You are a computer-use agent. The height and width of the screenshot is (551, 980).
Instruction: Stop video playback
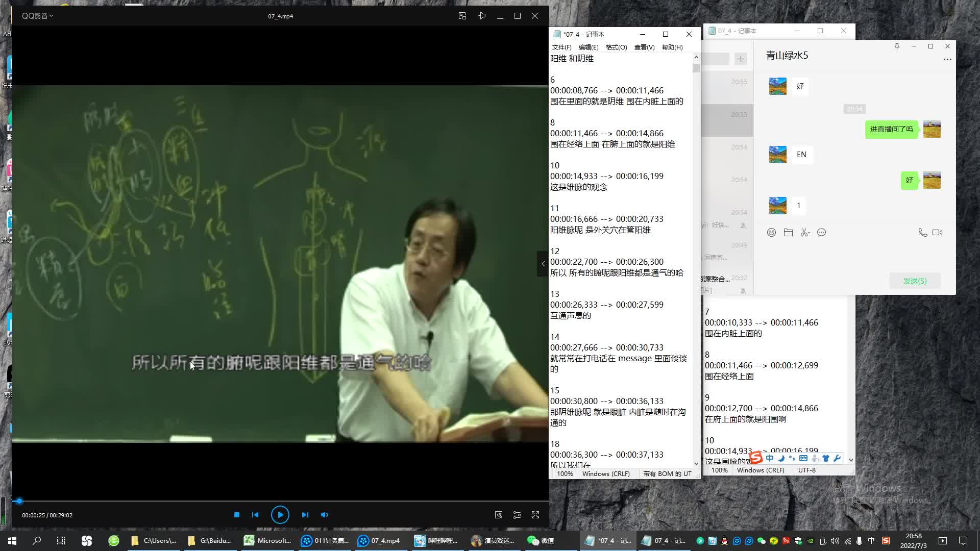236,515
